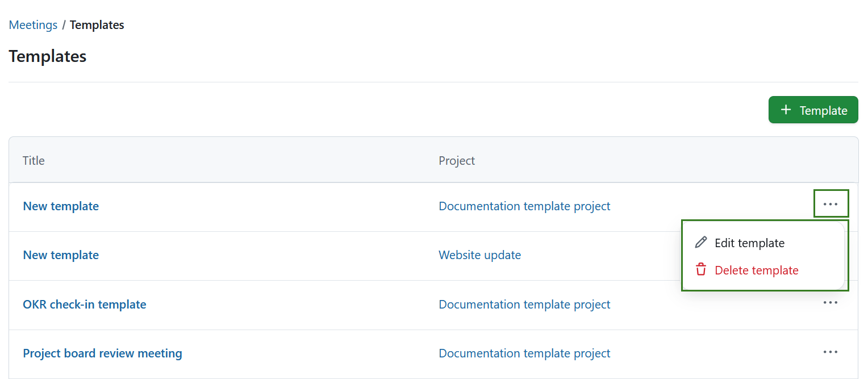Viewport: 868px width, 379px height.
Task: Expand the three-dot menu on the first New template row
Action: click(x=831, y=203)
